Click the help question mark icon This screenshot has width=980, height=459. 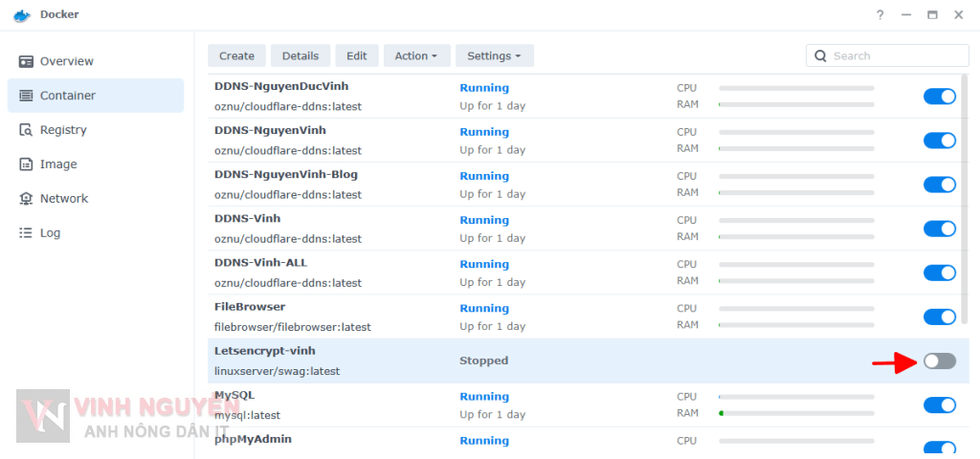880,15
